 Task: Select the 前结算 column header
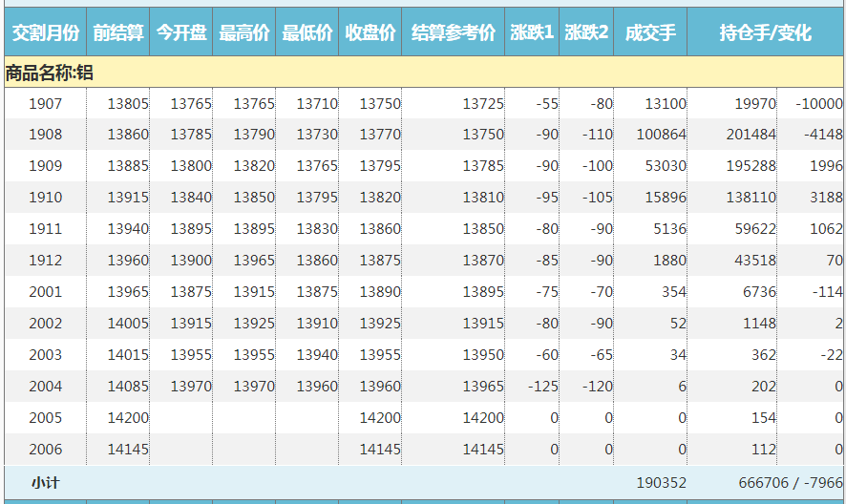(x=118, y=33)
